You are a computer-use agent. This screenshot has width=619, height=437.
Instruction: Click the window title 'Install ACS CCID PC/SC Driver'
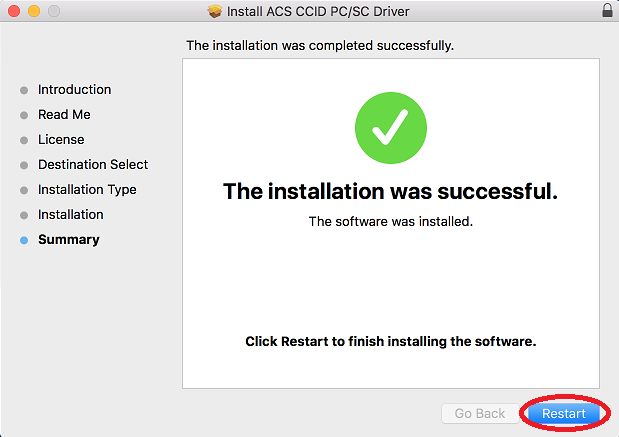click(x=318, y=11)
